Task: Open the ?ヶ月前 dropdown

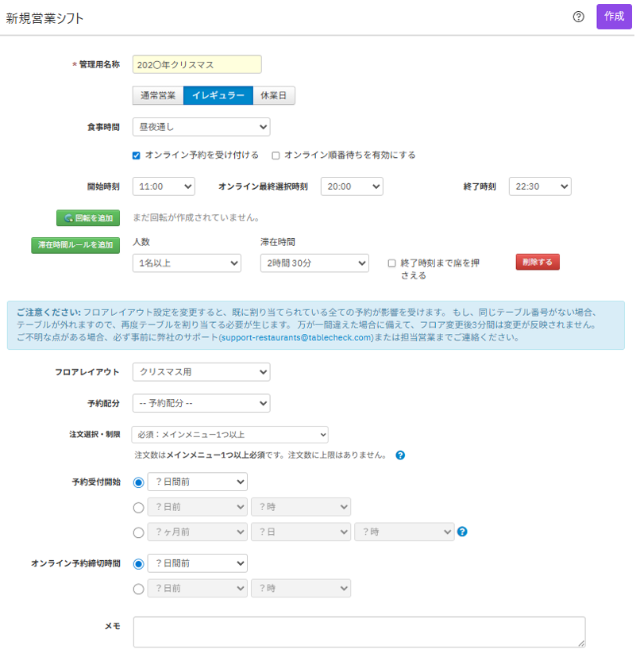Action: 197,532
